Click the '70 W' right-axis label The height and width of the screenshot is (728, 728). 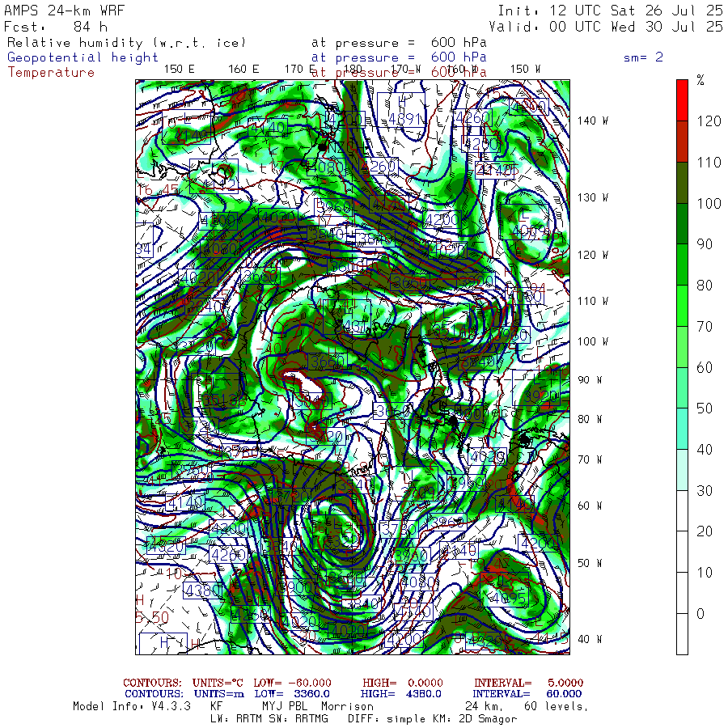[590, 459]
